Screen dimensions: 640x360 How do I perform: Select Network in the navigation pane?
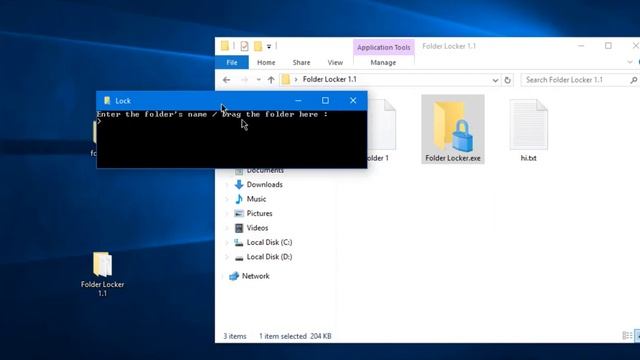[255, 276]
